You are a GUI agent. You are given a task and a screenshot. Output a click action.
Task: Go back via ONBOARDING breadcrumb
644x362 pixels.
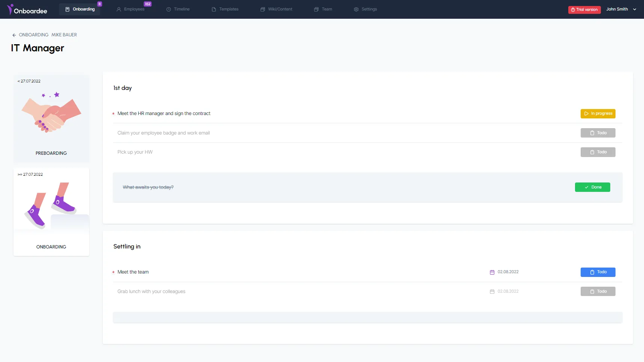(34, 35)
